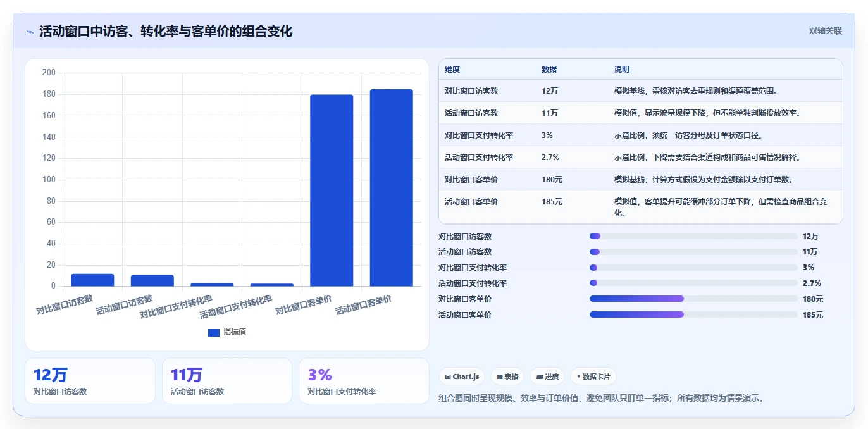Click the 2.7% value beside progress bar

(x=812, y=283)
